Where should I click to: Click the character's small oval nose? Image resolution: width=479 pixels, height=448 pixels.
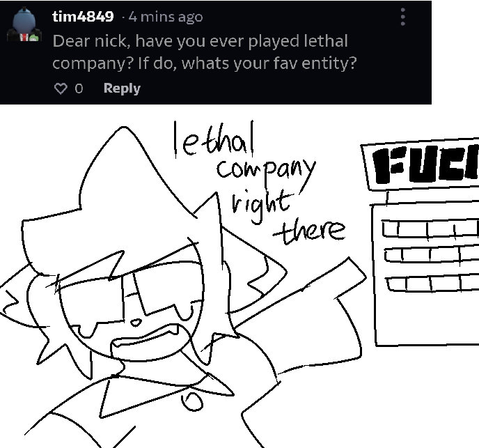[136, 323]
